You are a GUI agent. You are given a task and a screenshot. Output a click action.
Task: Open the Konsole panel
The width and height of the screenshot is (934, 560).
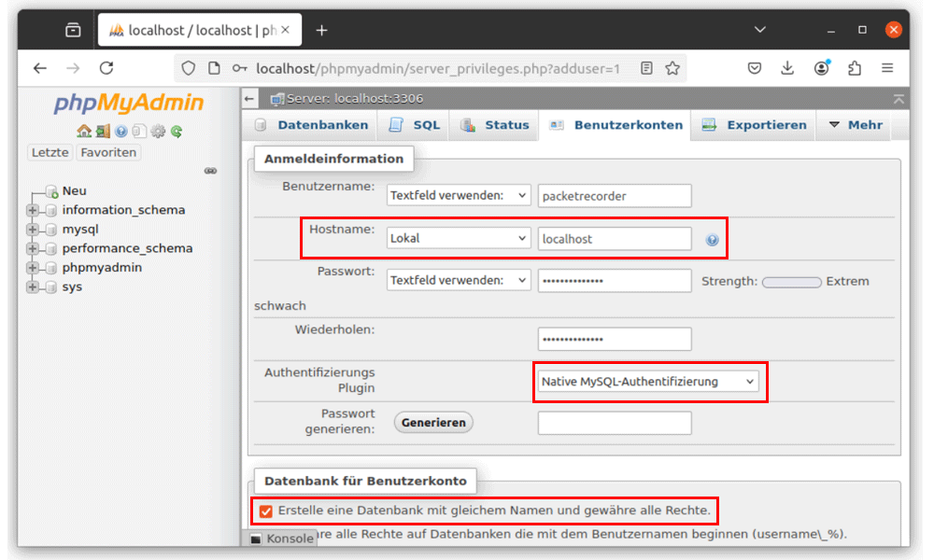click(x=282, y=539)
